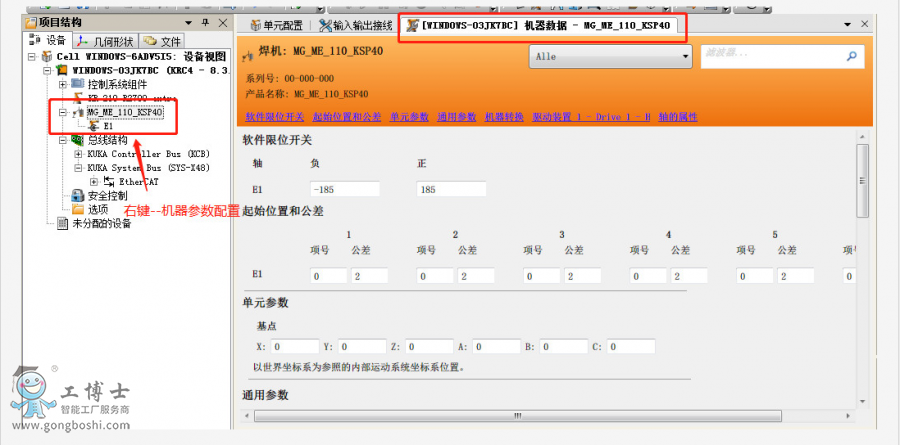Jump to 机器转换 link
Image resolution: width=900 pixels, height=445 pixels.
point(504,117)
